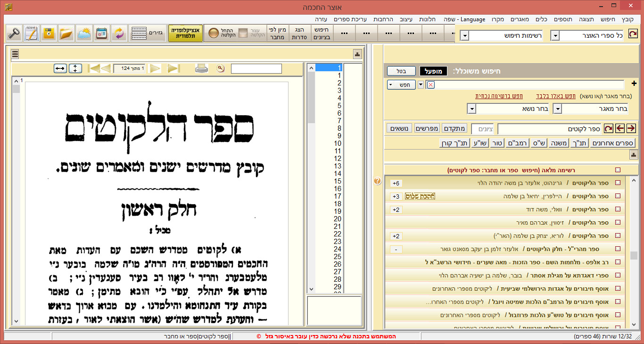644x344 pixels.
Task: Open the קובץ menu
Action: point(627,19)
